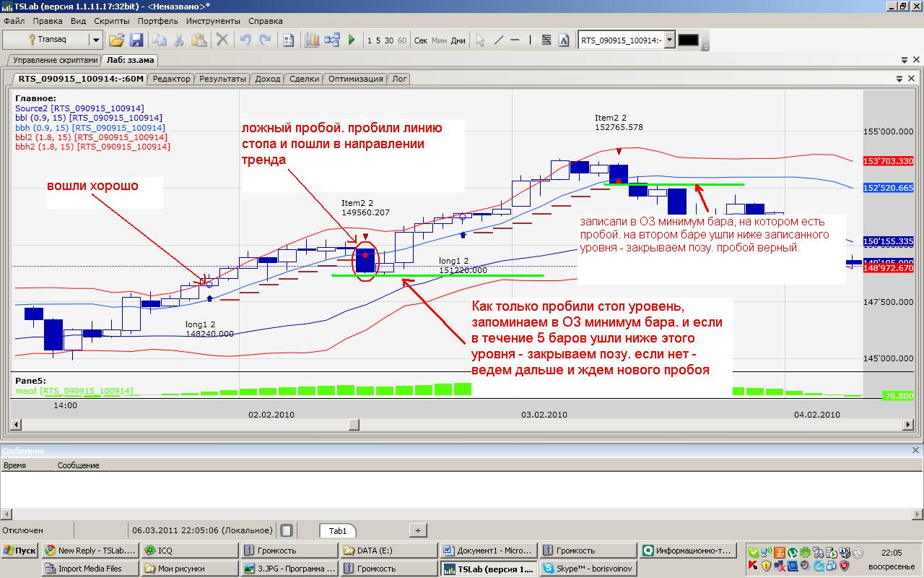Click the undo arrow icon
This screenshot has width=924, height=578.
pyautogui.click(x=245, y=40)
